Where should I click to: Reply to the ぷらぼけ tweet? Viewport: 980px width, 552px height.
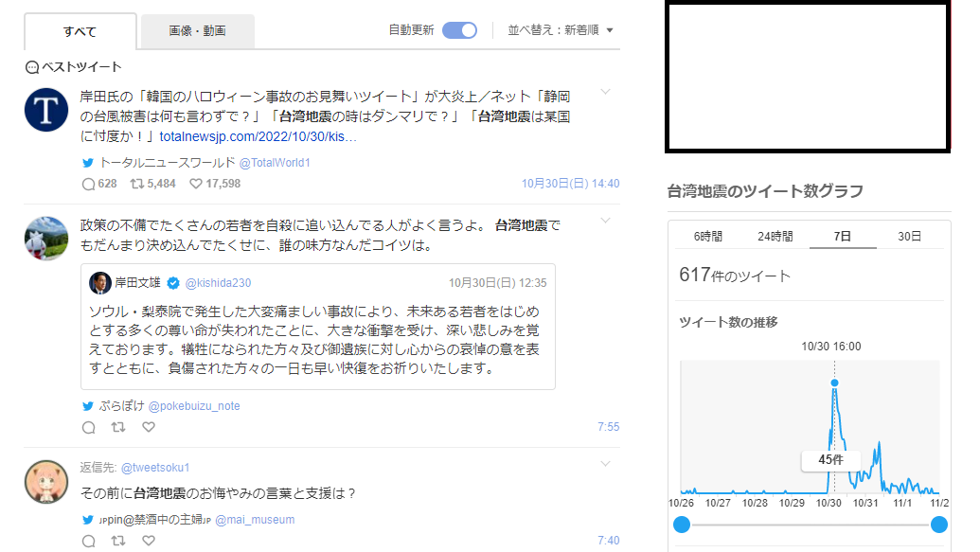point(89,428)
